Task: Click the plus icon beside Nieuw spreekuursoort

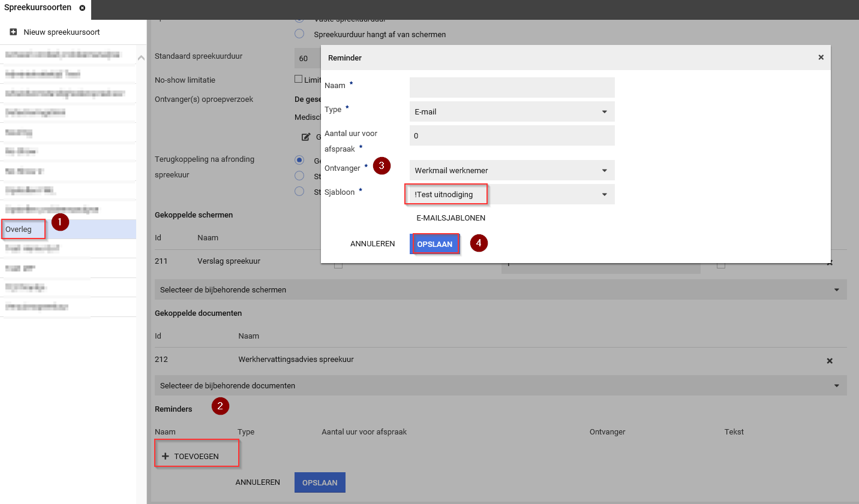Action: pos(13,32)
